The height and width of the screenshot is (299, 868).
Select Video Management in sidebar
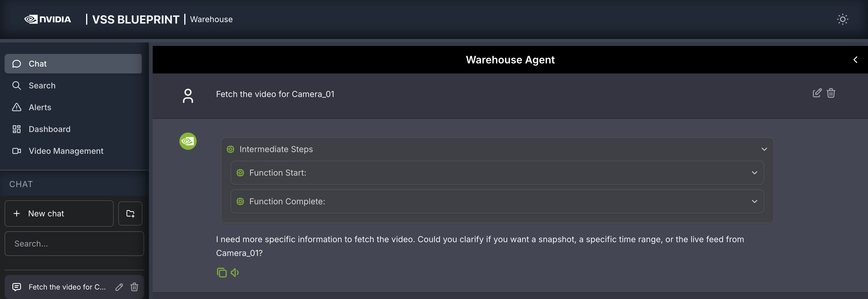tap(66, 151)
